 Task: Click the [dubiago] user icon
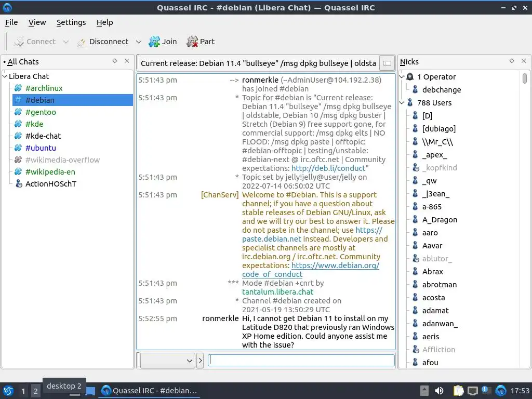click(x=415, y=129)
